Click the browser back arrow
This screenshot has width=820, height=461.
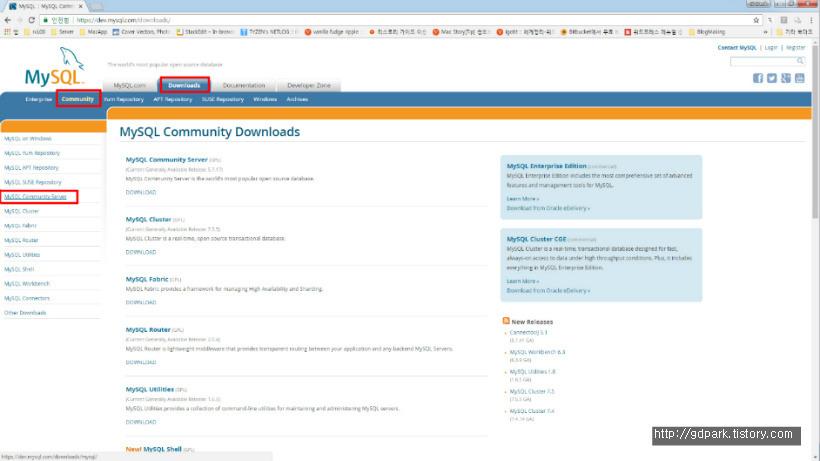pyautogui.click(x=7, y=20)
